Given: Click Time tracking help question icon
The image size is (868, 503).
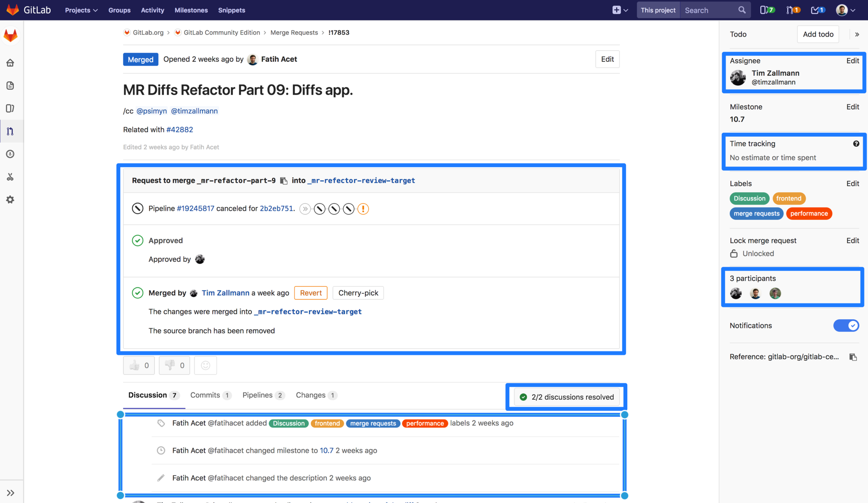Looking at the screenshot, I should coord(856,144).
